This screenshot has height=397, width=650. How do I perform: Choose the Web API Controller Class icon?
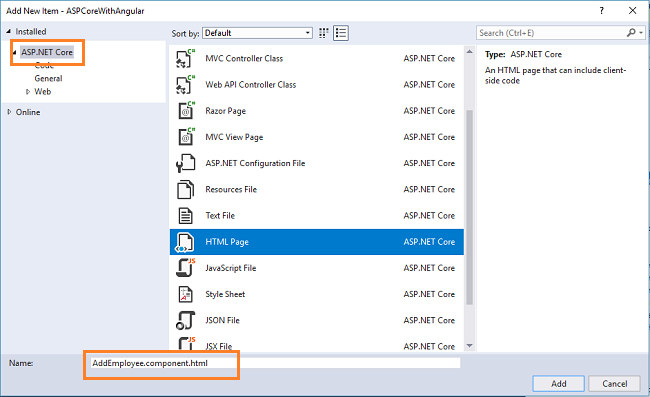click(185, 85)
